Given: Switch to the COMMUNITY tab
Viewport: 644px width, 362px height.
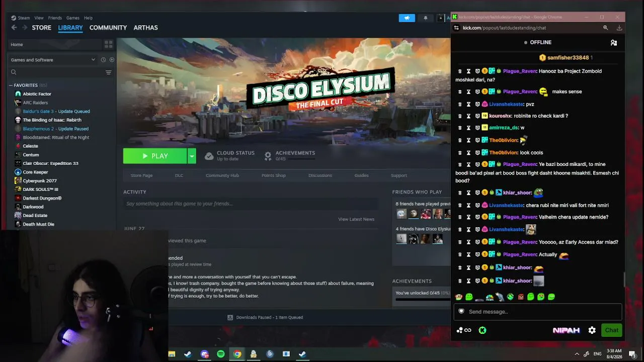Looking at the screenshot, I should (x=108, y=28).
